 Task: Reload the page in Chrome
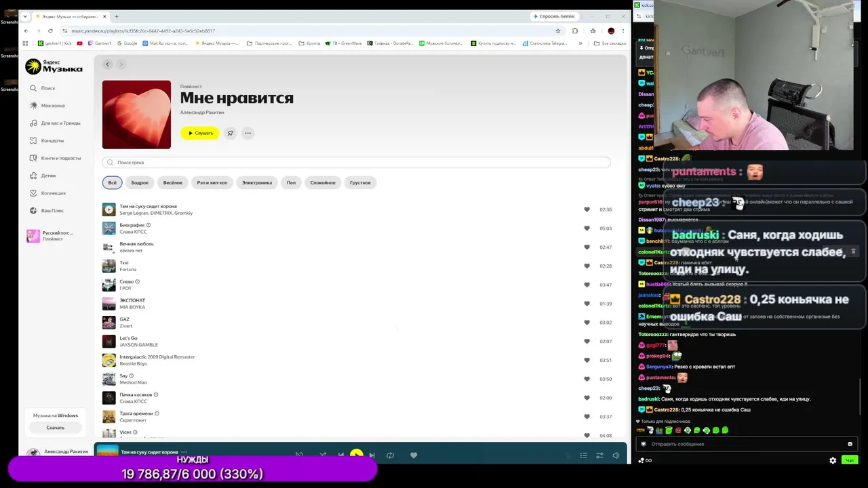pyautogui.click(x=50, y=30)
